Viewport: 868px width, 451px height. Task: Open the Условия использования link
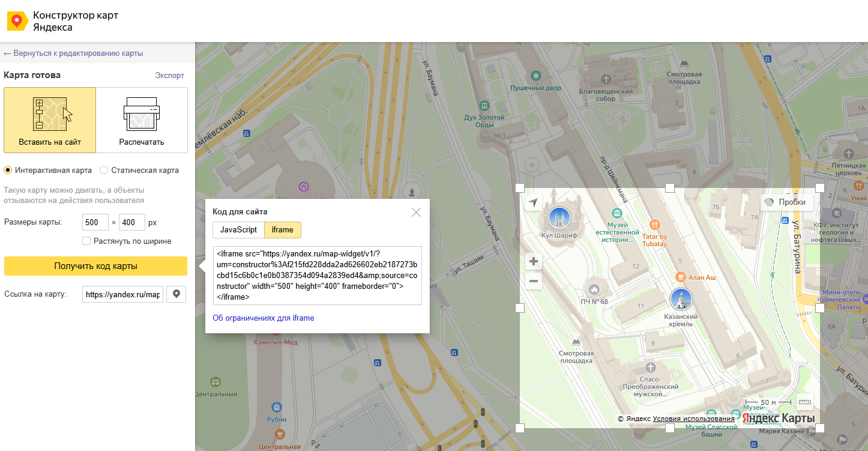pyautogui.click(x=694, y=419)
